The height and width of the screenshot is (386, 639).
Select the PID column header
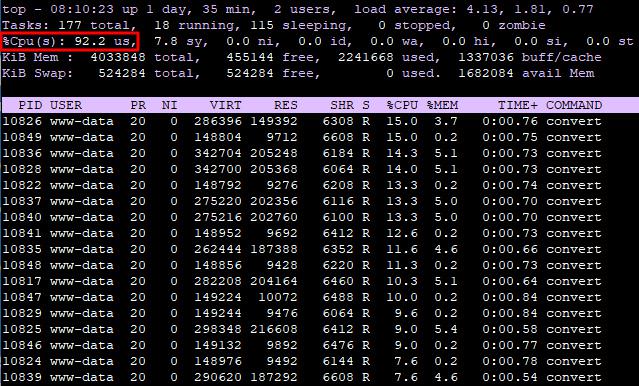(30, 105)
